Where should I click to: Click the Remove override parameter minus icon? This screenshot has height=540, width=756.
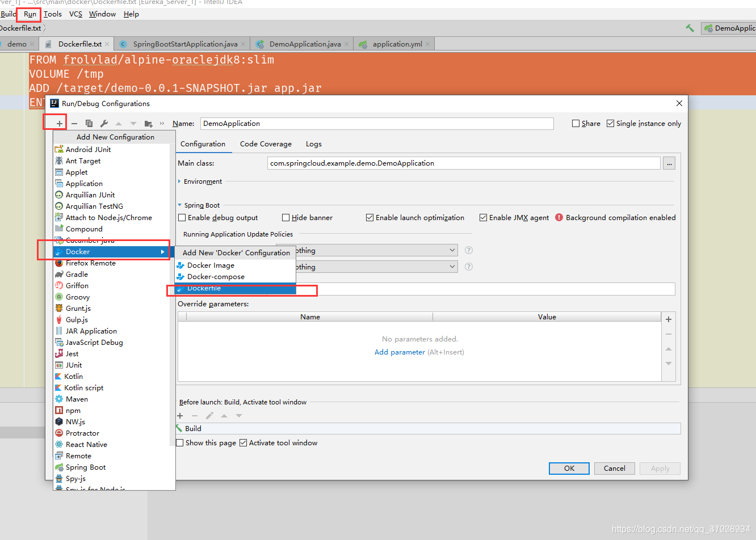[x=669, y=334]
